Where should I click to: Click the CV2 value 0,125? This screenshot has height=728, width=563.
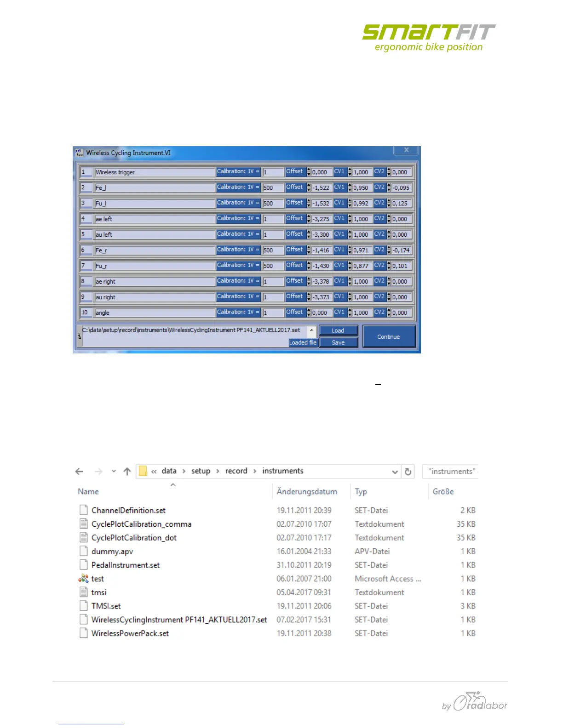point(401,204)
